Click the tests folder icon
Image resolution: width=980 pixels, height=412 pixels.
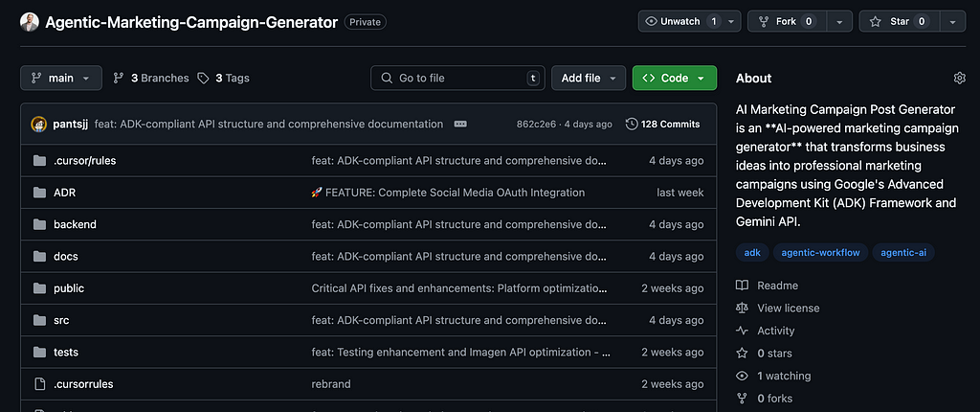(x=40, y=352)
